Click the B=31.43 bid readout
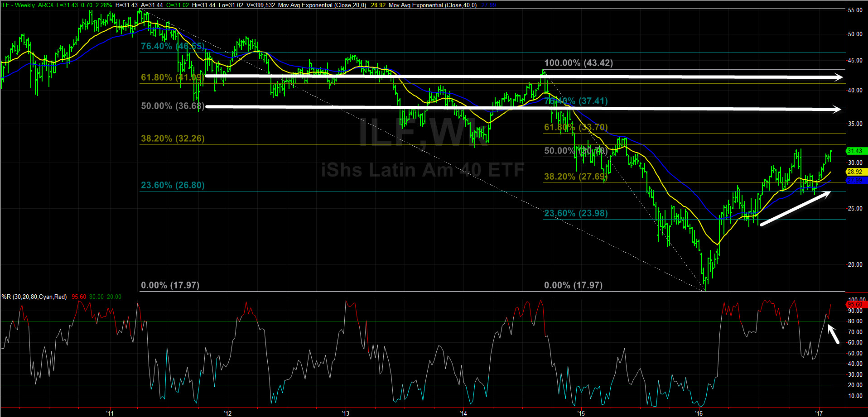Viewport: 868px width, 417px height. [x=126, y=5]
